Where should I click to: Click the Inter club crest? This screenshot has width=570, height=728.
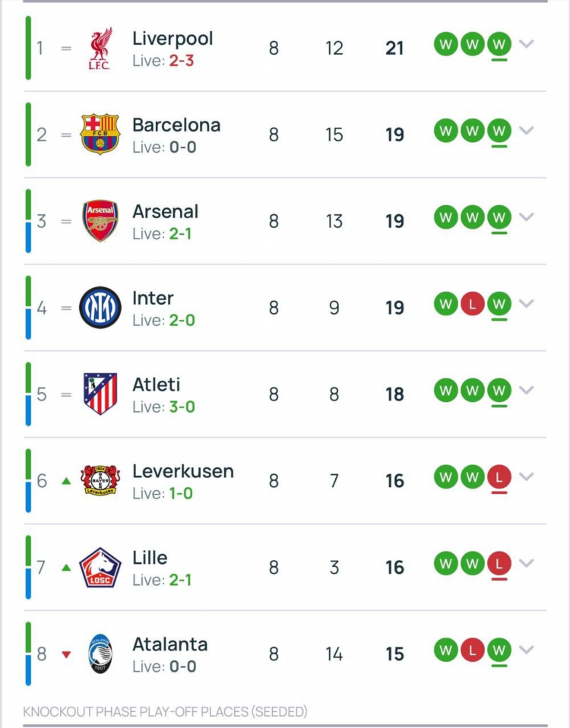(100, 307)
